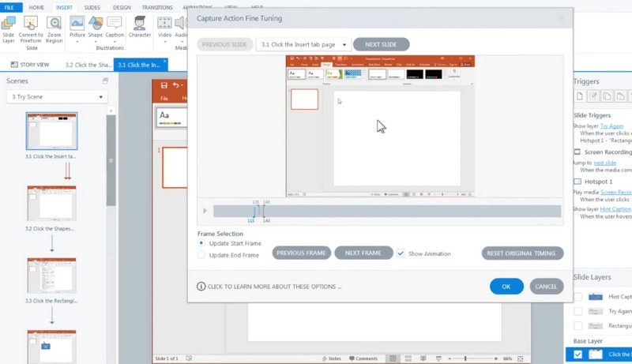Choose the Zoom Region tool
The width and height of the screenshot is (632, 364).
[54, 29]
